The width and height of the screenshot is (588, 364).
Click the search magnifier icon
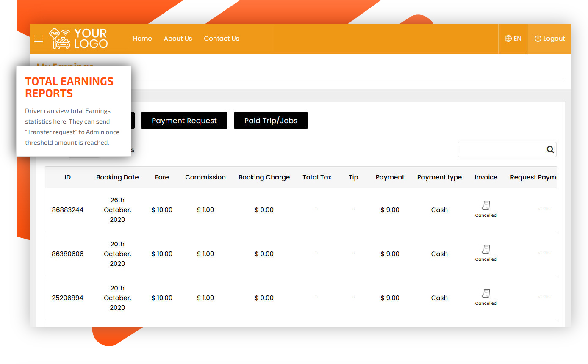pos(550,149)
